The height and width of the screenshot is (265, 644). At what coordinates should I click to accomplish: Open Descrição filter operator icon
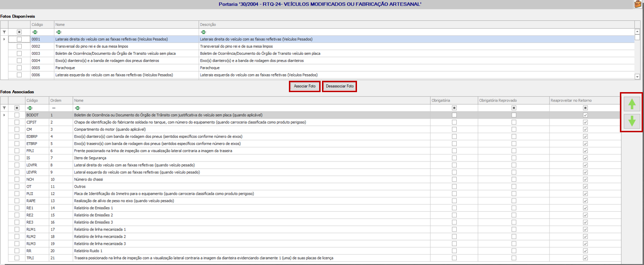(x=203, y=32)
